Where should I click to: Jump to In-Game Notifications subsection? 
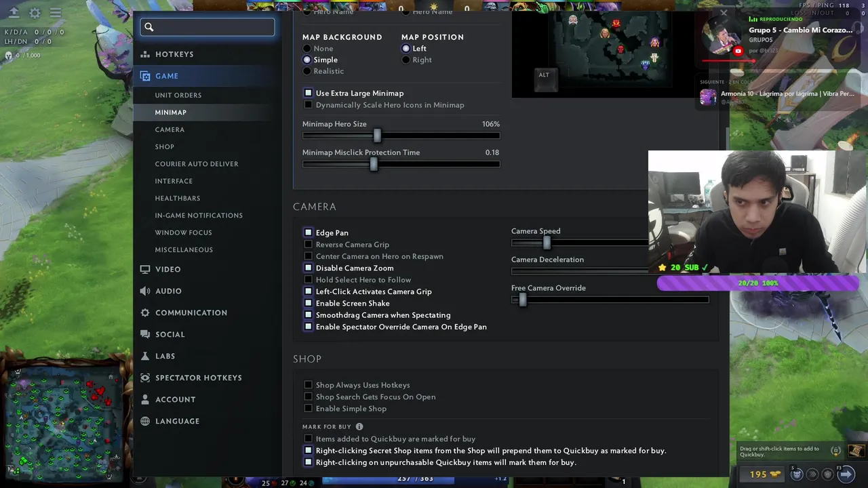pyautogui.click(x=199, y=216)
